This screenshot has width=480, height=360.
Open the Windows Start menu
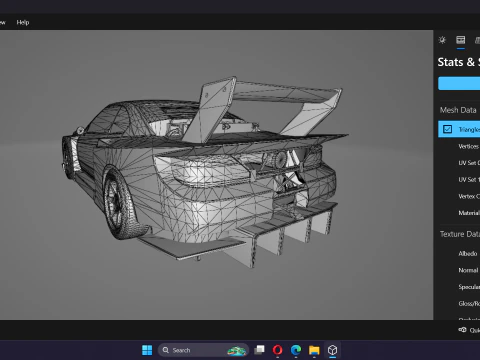tap(147, 350)
